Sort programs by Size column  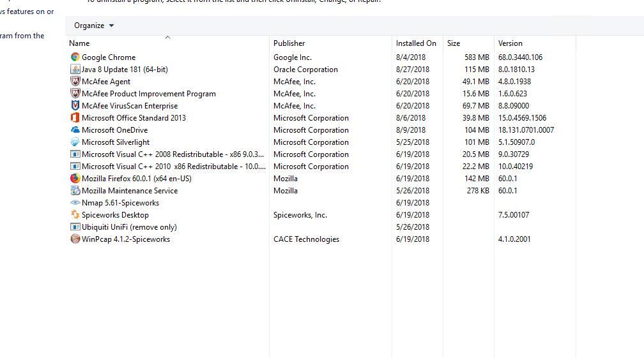coord(454,43)
